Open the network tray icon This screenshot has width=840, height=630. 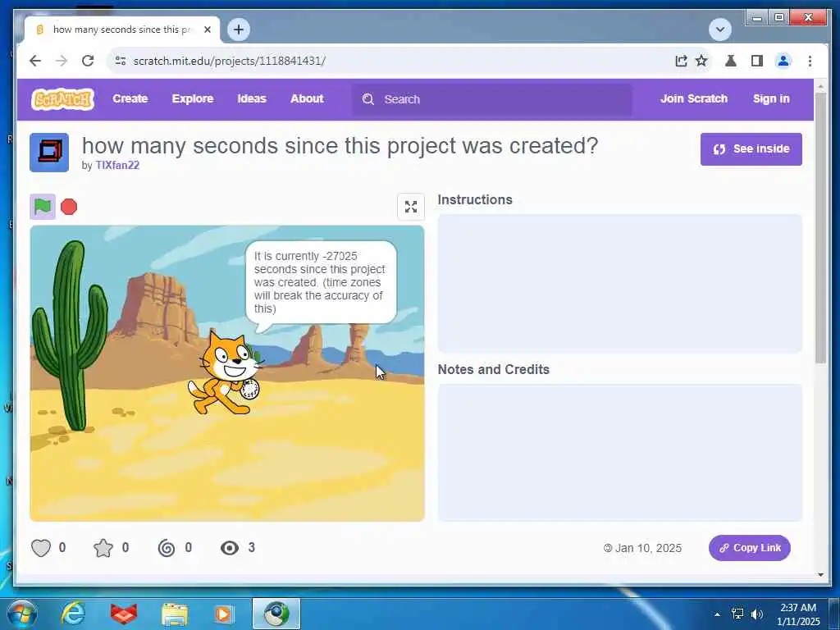(x=737, y=614)
